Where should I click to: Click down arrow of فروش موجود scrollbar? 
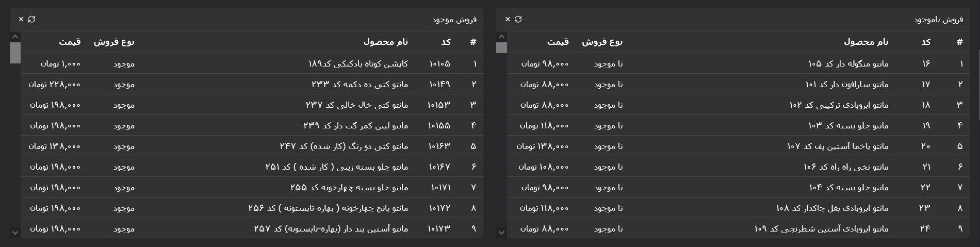[x=15, y=233]
